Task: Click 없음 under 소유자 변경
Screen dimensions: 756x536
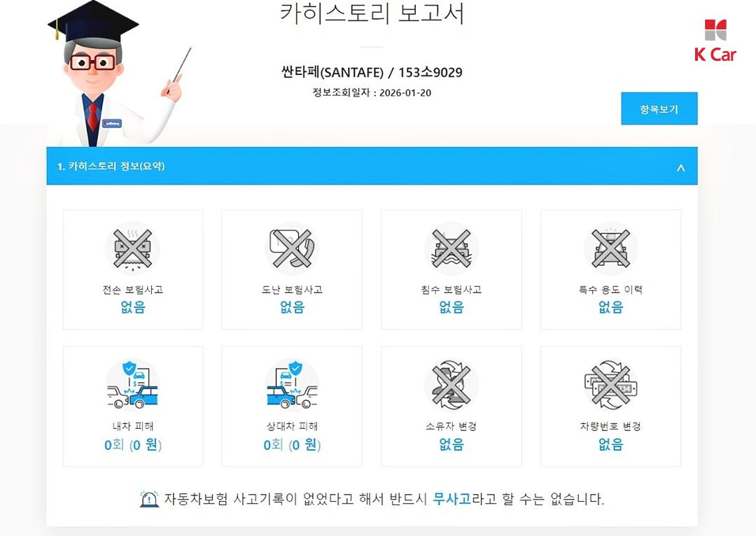Action: [x=451, y=444]
